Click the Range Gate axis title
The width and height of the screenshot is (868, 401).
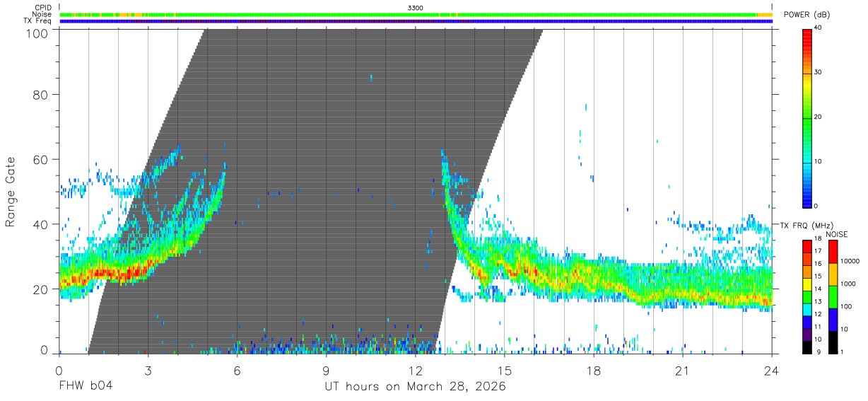(11, 192)
